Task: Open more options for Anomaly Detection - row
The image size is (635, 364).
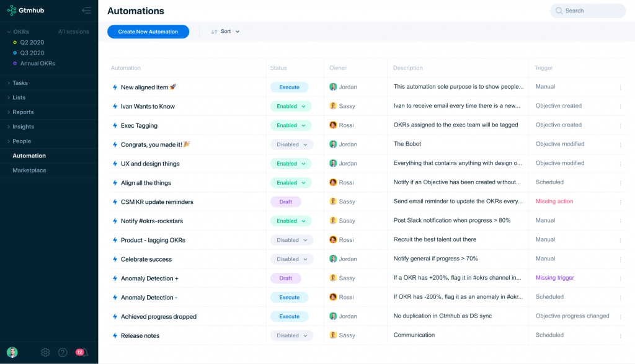Action: tap(620, 297)
